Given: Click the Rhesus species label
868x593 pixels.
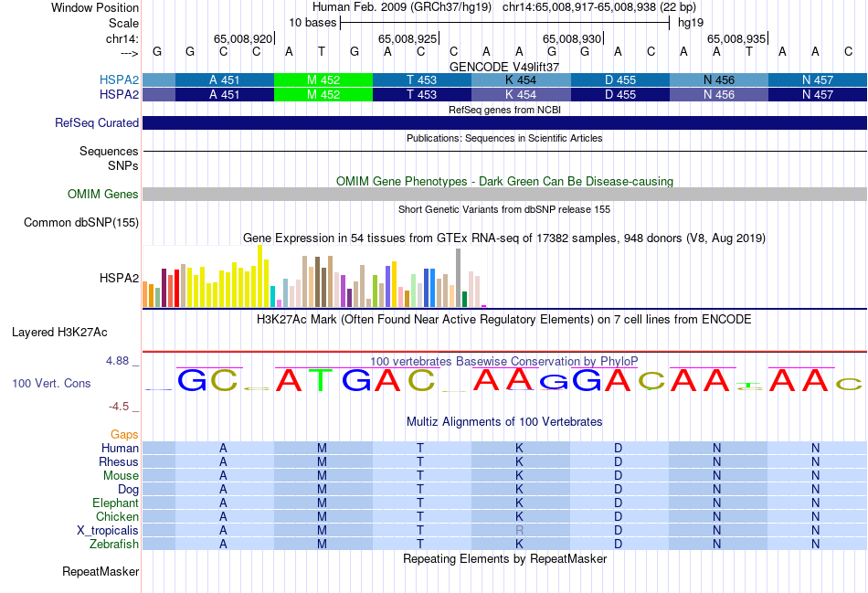Looking at the screenshot, I should pos(119,461).
